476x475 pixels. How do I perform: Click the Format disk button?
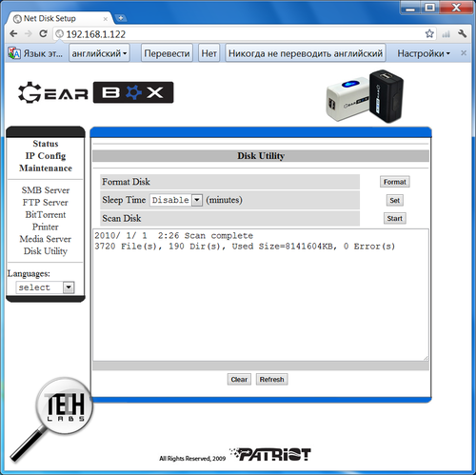(395, 182)
